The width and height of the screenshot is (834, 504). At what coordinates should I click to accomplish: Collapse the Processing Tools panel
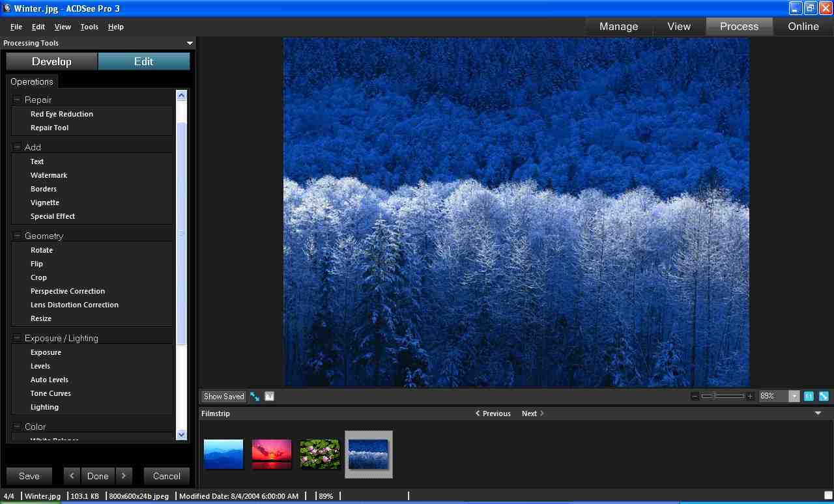pyautogui.click(x=189, y=43)
